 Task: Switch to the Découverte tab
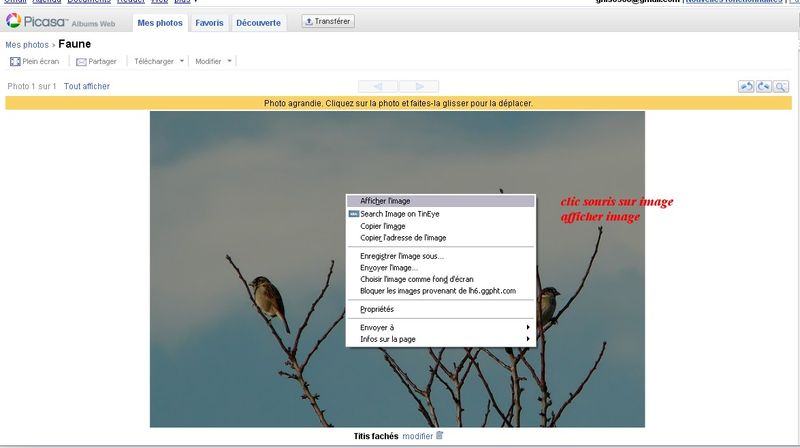(x=258, y=23)
